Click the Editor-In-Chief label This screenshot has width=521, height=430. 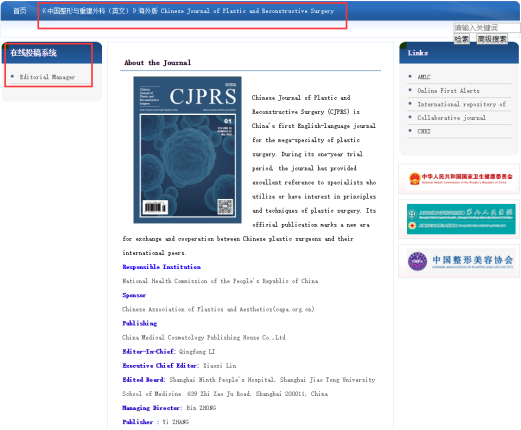click(149, 352)
